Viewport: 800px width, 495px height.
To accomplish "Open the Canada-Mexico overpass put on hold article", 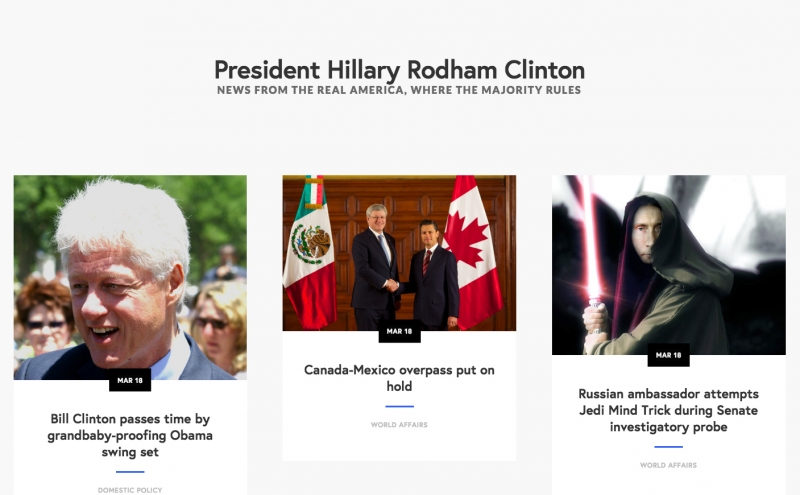I will pos(399,378).
